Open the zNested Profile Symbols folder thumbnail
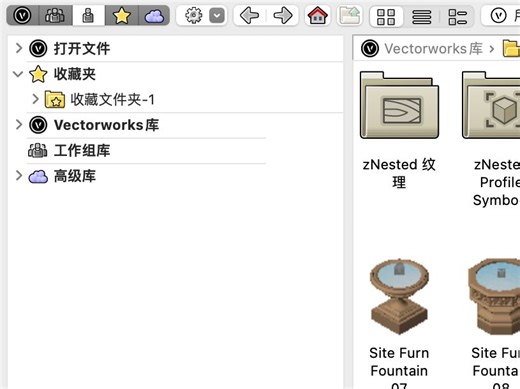520x389 pixels. point(491,105)
